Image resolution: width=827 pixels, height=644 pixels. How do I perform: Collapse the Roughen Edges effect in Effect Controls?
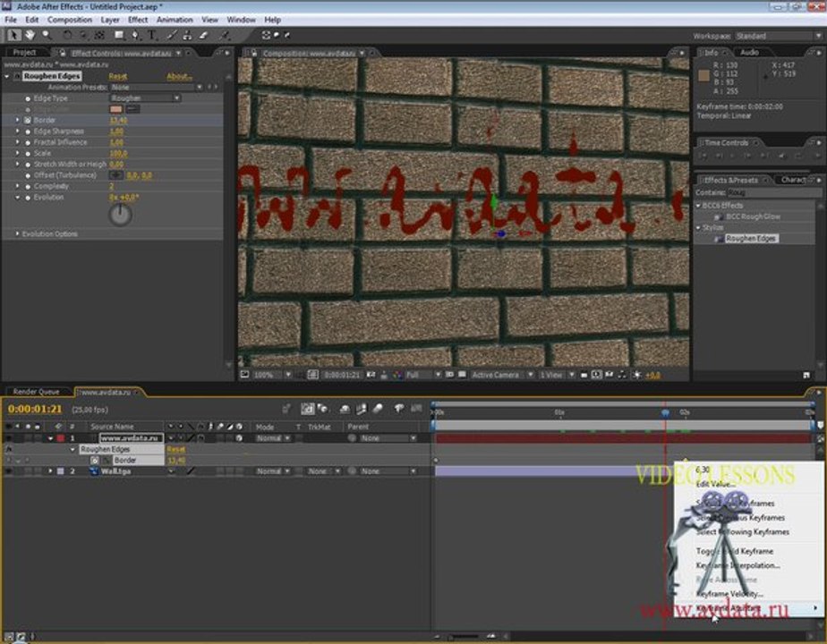tap(7, 76)
